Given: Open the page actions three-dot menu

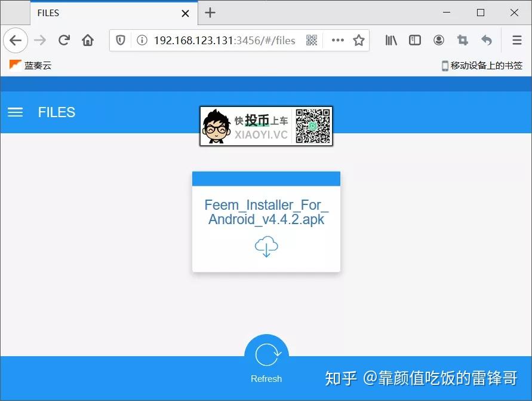Looking at the screenshot, I should (337, 41).
